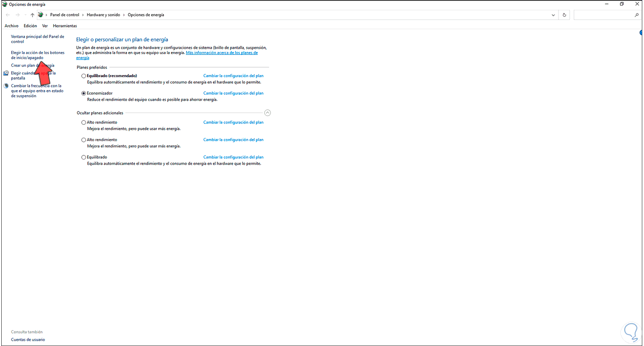644x346 pixels.
Task: Click the display icon beside 'Elegir cuándo se apaga la pantalla'
Action: pyautogui.click(x=5, y=73)
